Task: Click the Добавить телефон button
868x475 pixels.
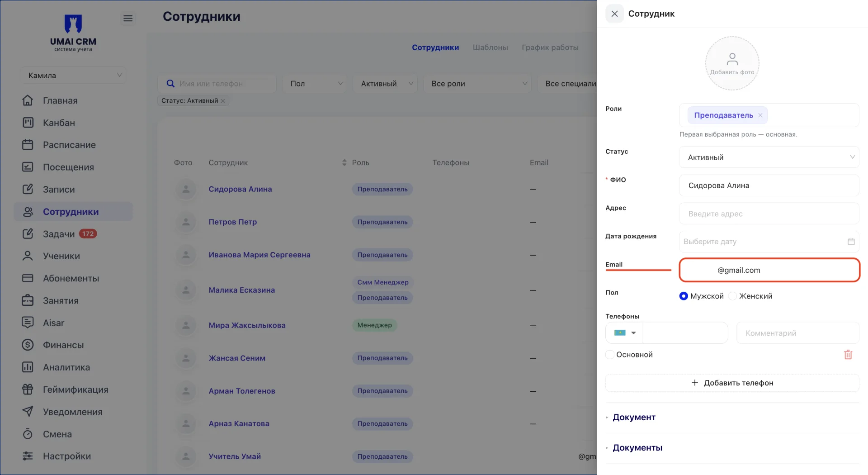Action: pyautogui.click(x=732, y=383)
